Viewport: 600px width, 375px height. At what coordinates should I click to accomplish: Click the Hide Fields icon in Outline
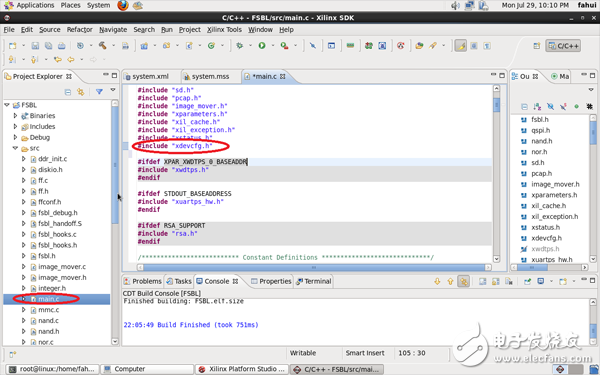point(550,106)
